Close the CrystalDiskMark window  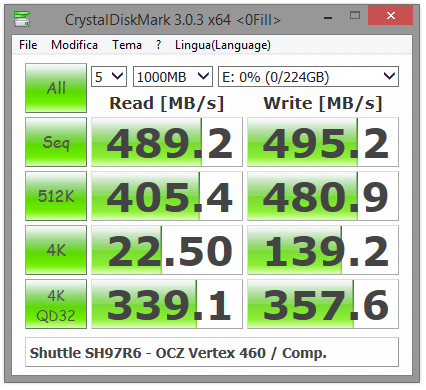coord(390,15)
